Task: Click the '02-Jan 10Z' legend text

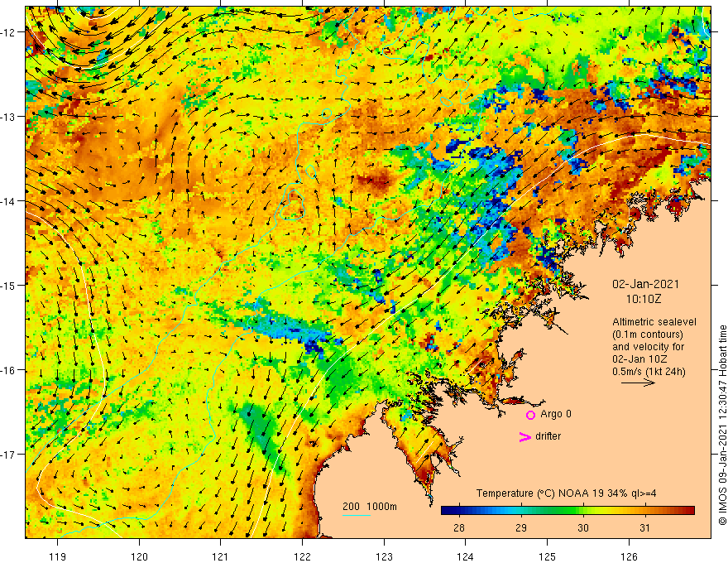Action: 639,359
